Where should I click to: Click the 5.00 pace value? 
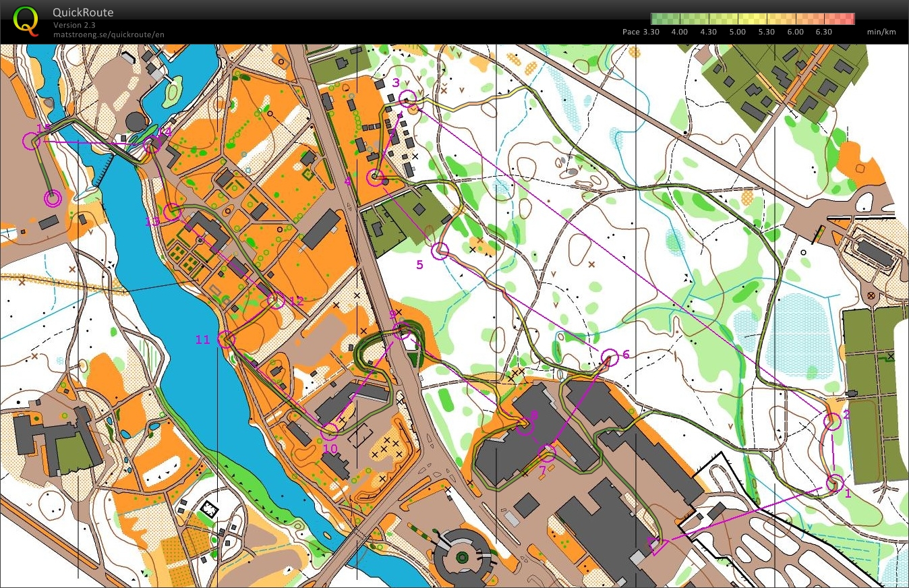point(738,32)
